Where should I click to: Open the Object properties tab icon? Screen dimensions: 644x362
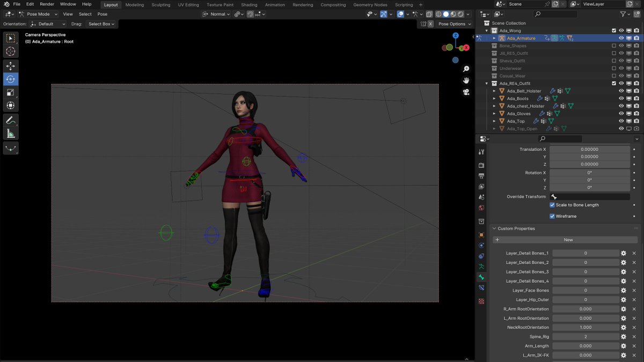[481, 235]
